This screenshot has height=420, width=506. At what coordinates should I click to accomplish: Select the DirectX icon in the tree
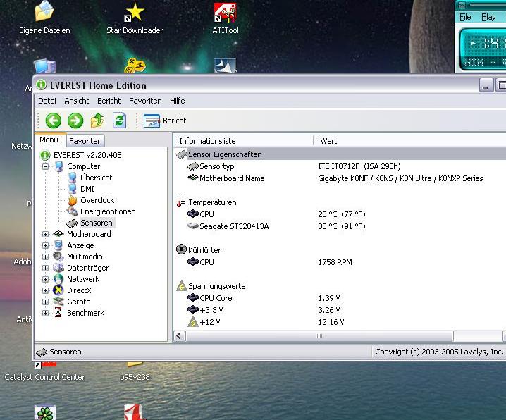[x=58, y=290]
